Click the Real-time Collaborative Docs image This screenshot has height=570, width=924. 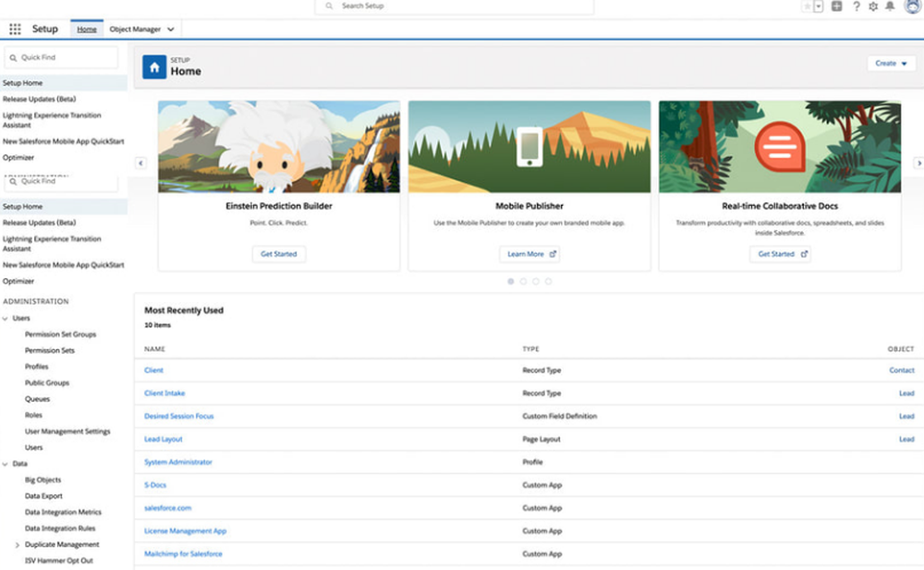(x=780, y=147)
